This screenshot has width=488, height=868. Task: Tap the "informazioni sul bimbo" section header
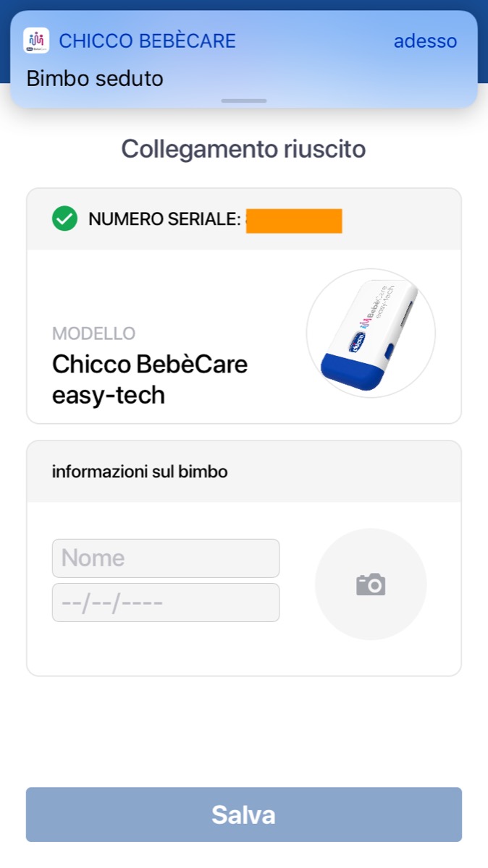click(x=140, y=472)
